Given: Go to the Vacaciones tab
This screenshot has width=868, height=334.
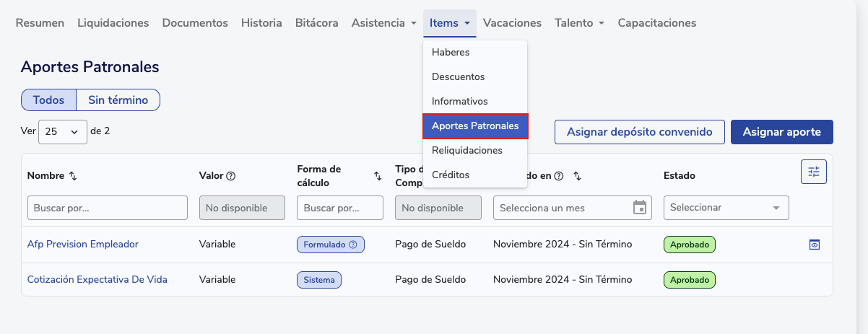Looking at the screenshot, I should pyautogui.click(x=512, y=23).
